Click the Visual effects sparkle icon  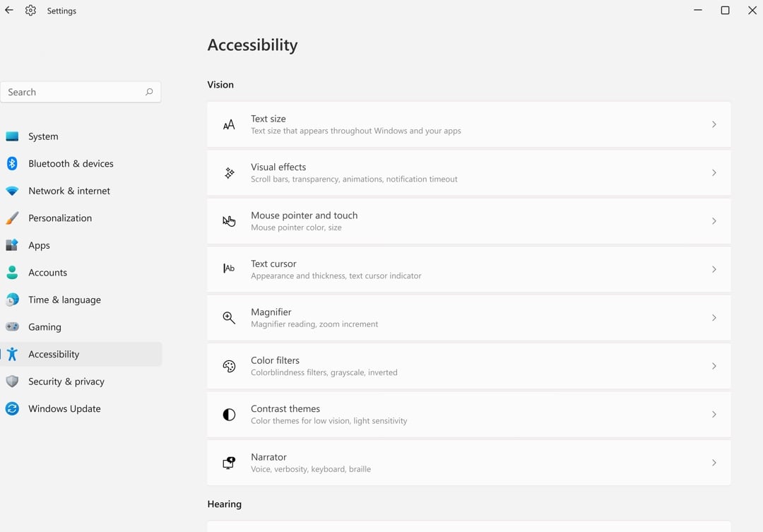[229, 173]
